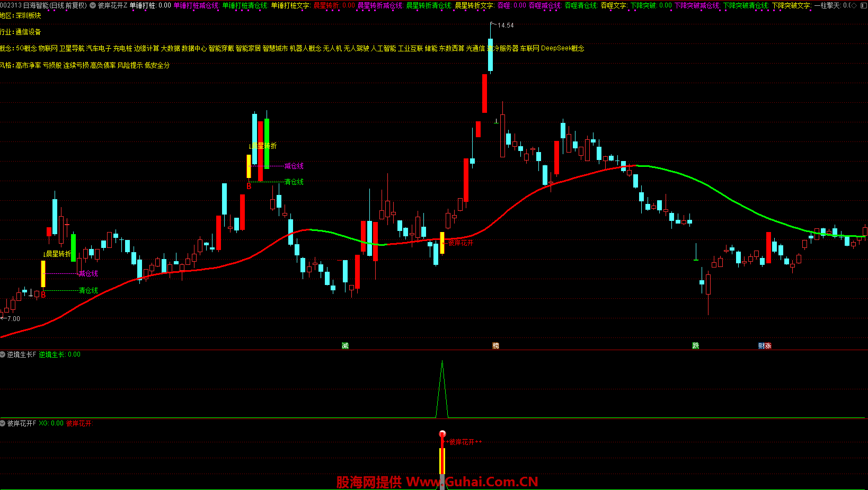This screenshot has width=868, height=490.
Task: Select the 5G概念 concept tag
Action: pos(26,48)
